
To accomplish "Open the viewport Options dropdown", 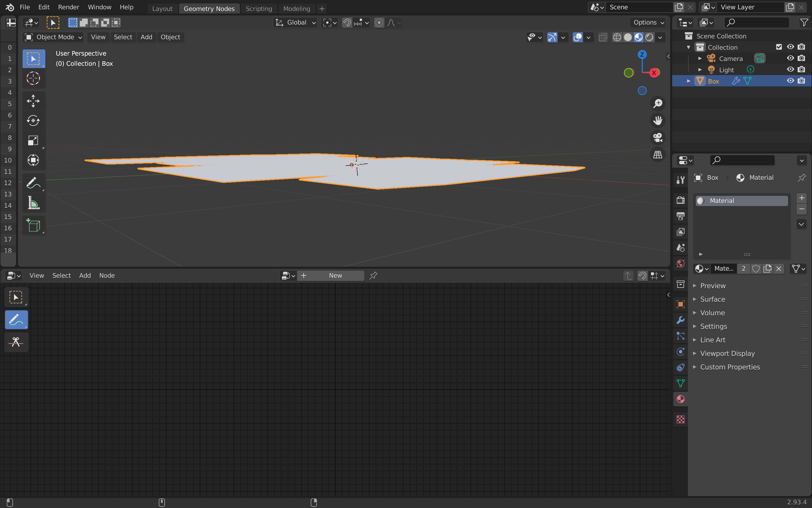I will coord(648,23).
